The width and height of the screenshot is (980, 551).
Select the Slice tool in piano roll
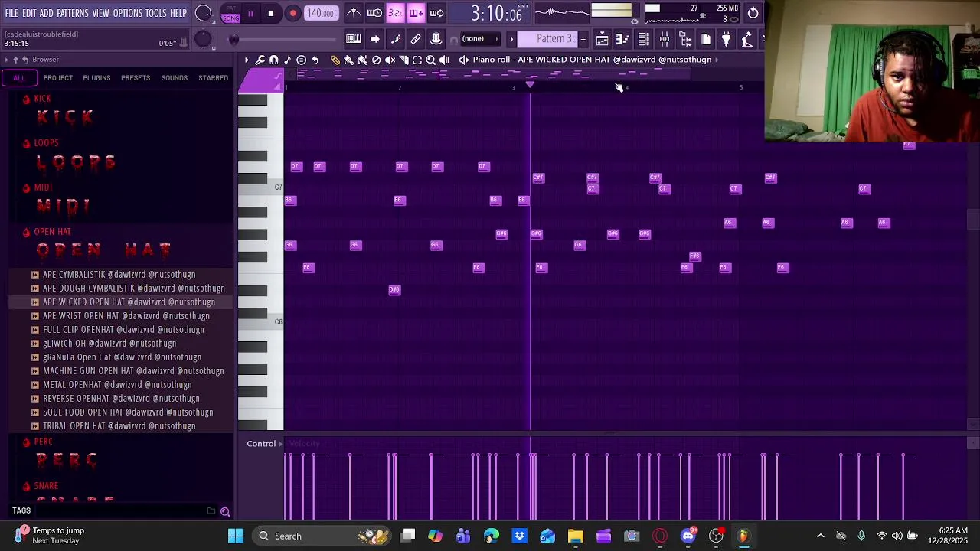(x=403, y=60)
